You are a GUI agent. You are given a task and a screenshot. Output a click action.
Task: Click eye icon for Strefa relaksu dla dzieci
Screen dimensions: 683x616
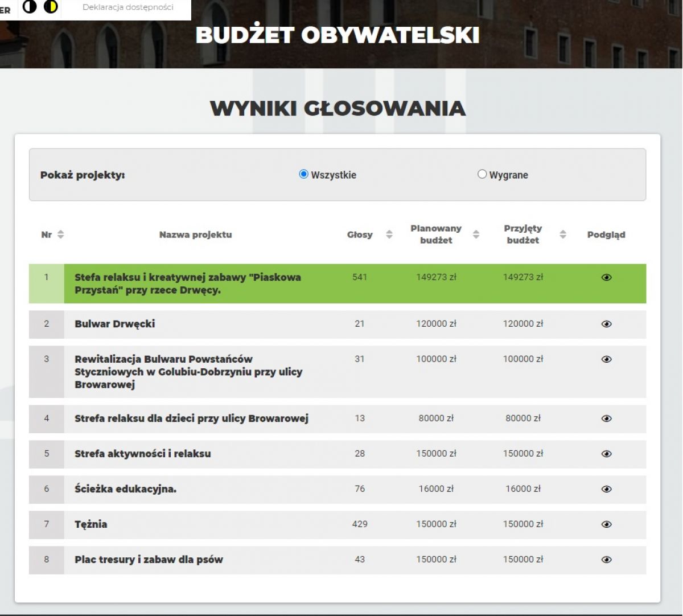click(x=606, y=418)
